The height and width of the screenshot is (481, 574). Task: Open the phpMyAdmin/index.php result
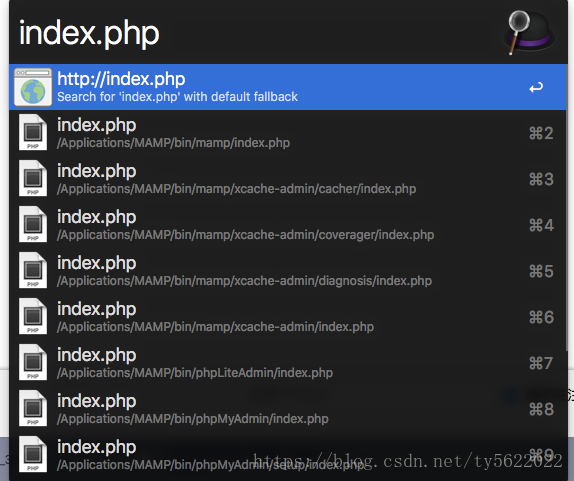click(288, 409)
